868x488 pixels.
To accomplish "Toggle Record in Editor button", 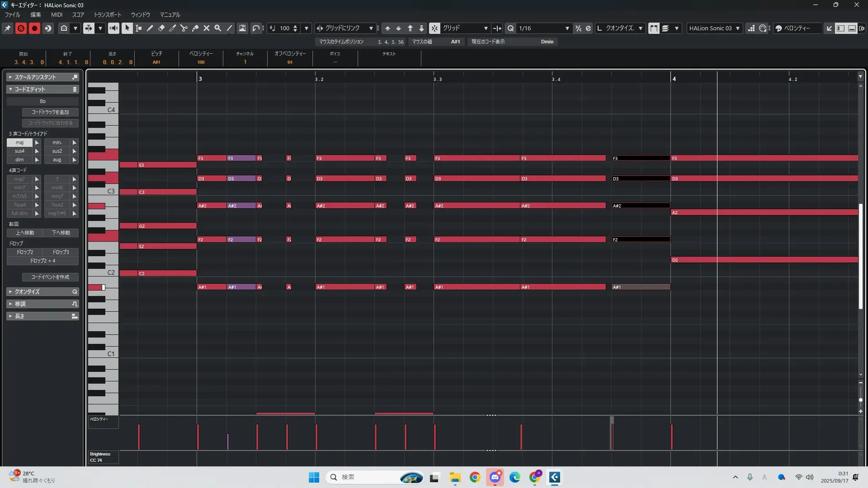I will coord(34,28).
